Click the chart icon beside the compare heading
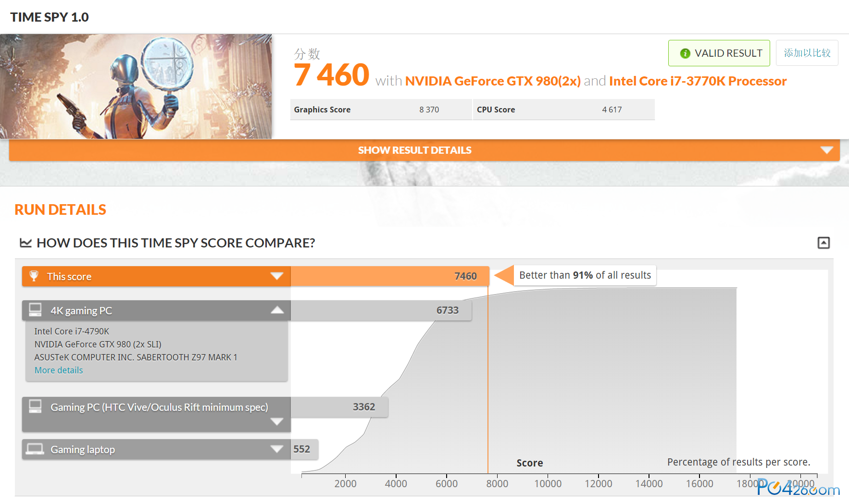Screen dimensions: 849x504 25,243
